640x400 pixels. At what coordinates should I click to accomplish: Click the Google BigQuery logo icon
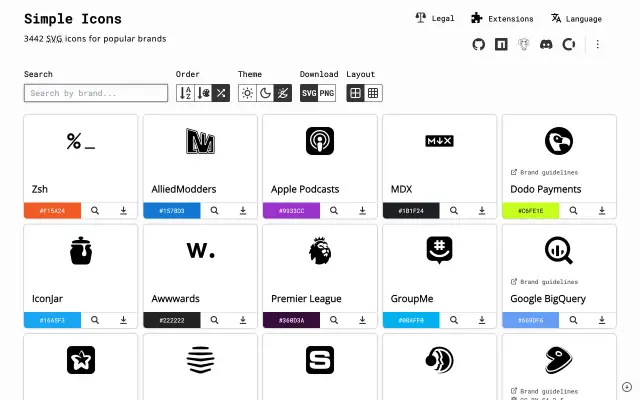559,251
